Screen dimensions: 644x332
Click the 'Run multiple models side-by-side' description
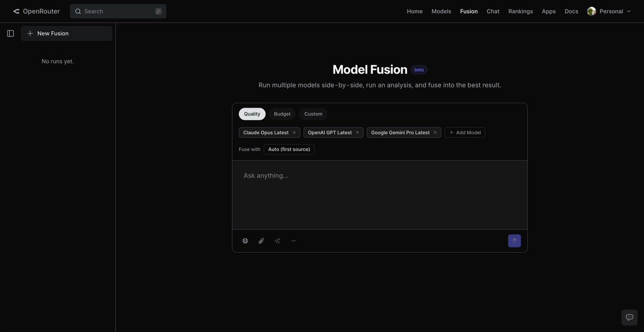pos(380,85)
